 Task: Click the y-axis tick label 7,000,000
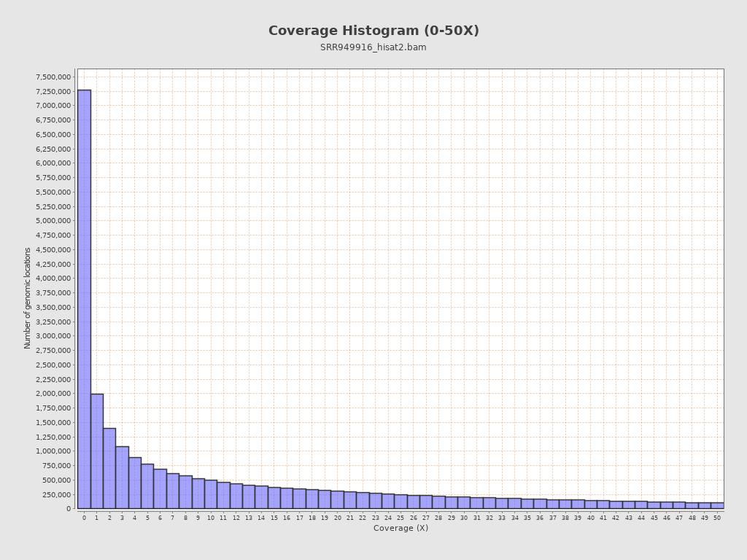click(53, 105)
